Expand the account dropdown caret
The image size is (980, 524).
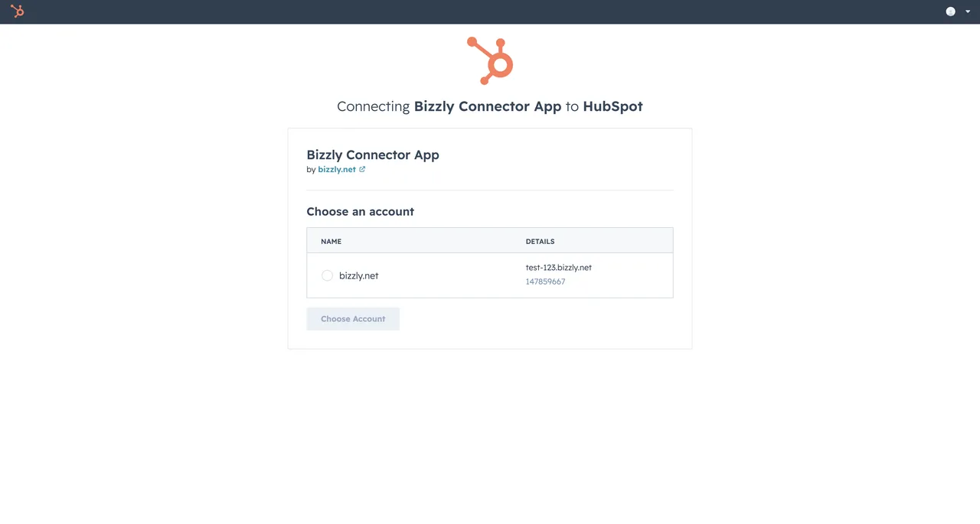[968, 11]
